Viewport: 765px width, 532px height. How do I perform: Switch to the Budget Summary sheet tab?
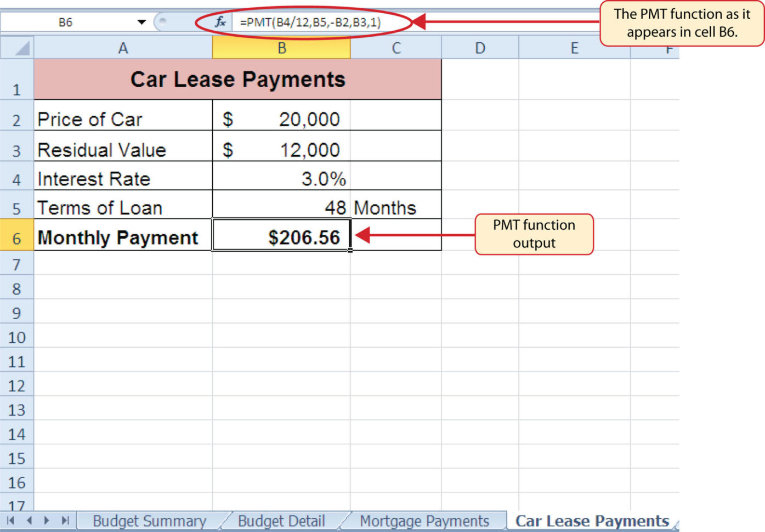149,520
